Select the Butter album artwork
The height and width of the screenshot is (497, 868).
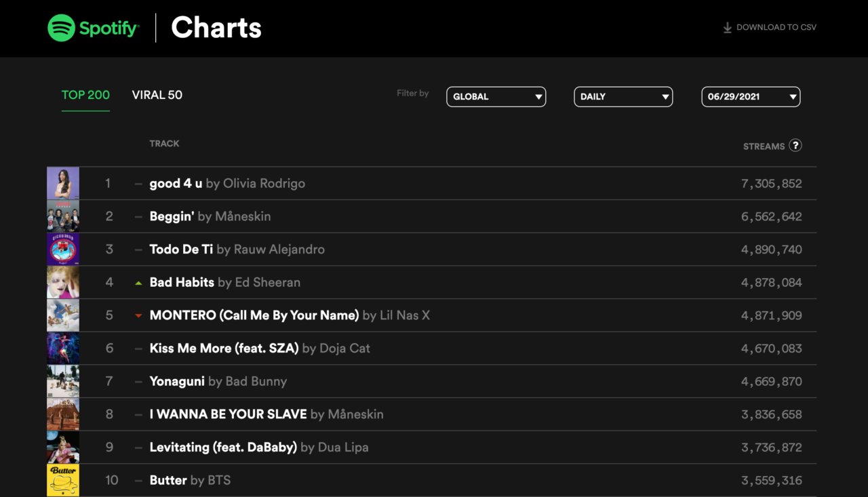63,480
